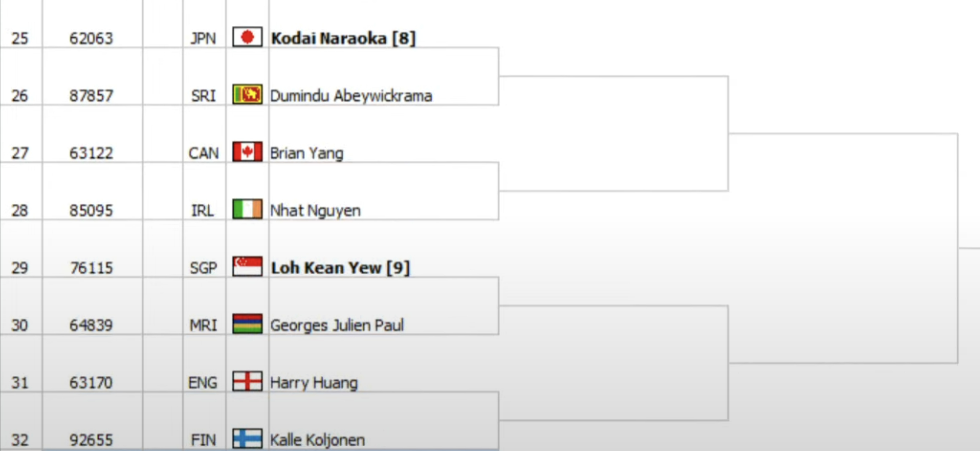Click the Finland flag icon
Image resolution: width=980 pixels, height=451 pixels.
pyautogui.click(x=247, y=438)
